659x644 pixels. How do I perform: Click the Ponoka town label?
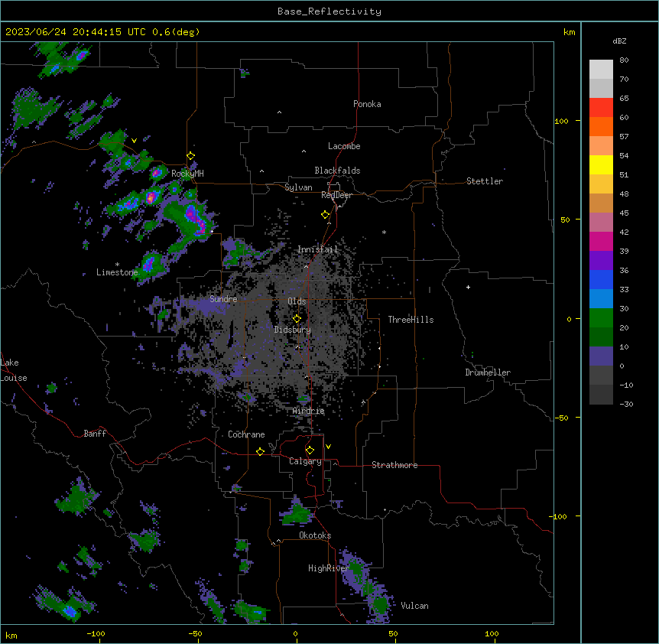click(367, 104)
